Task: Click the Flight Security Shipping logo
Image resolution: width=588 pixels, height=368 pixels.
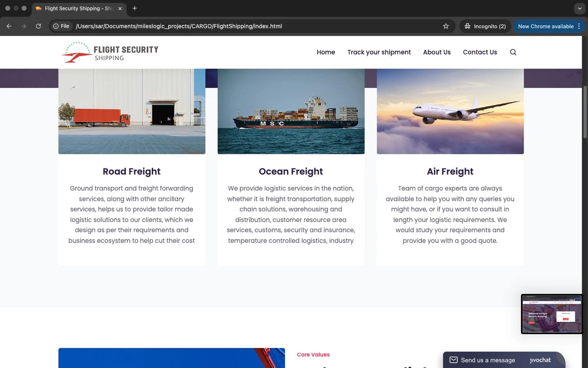Action: click(109, 52)
